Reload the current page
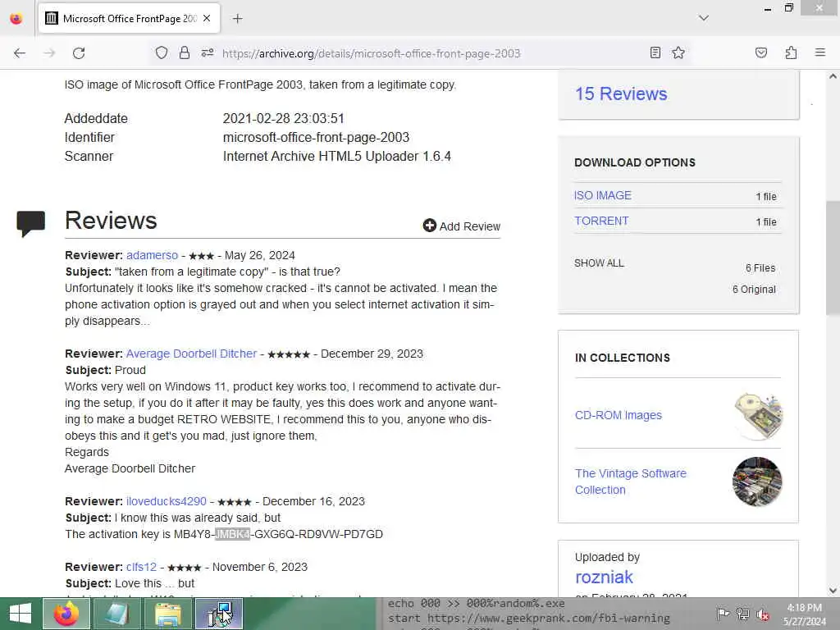 coord(79,53)
